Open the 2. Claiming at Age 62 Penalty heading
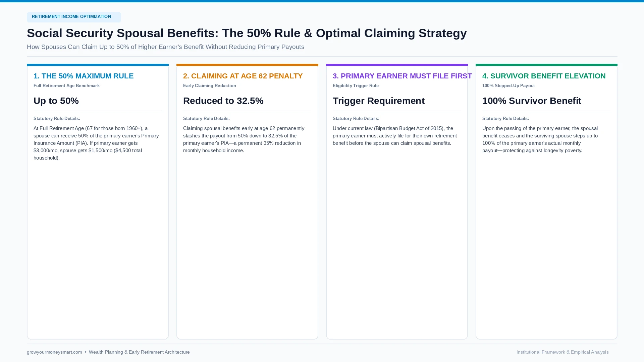 coord(243,76)
